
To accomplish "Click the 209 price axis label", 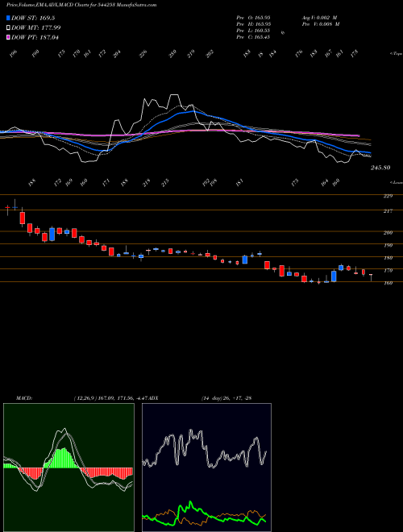I will pyautogui.click(x=388, y=232).
